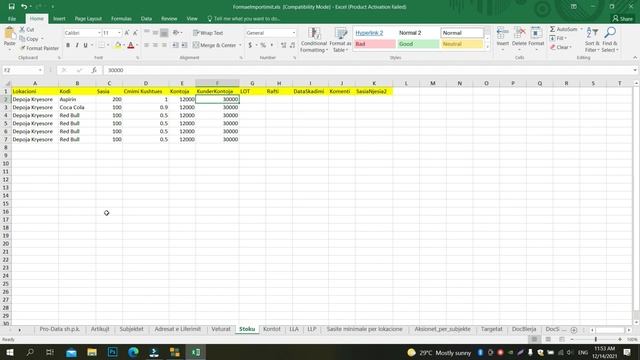Open Windows Start menu
The width and height of the screenshot is (640, 360).
pyautogui.click(x=10, y=352)
